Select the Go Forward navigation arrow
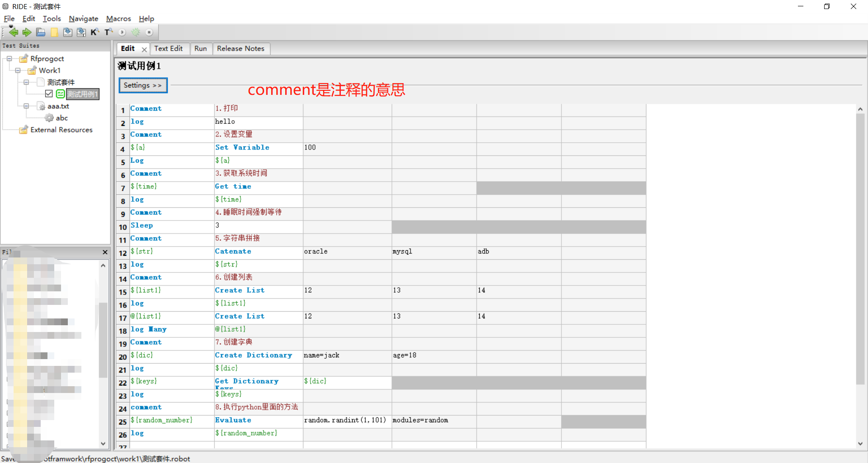 26,32
